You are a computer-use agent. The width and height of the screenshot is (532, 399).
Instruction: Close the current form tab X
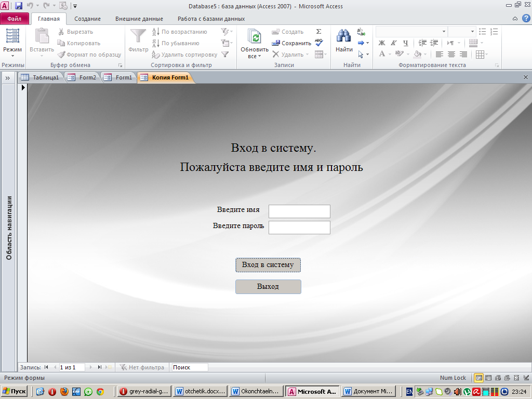pos(526,77)
